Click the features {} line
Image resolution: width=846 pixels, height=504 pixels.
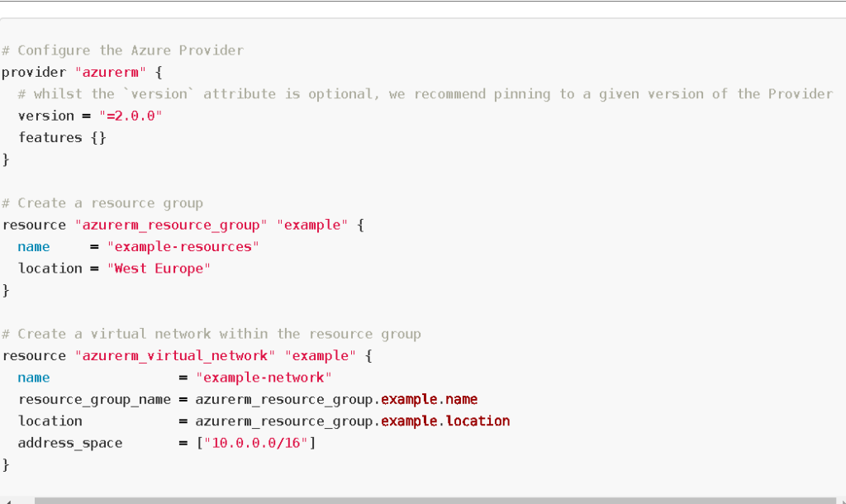pos(62,138)
